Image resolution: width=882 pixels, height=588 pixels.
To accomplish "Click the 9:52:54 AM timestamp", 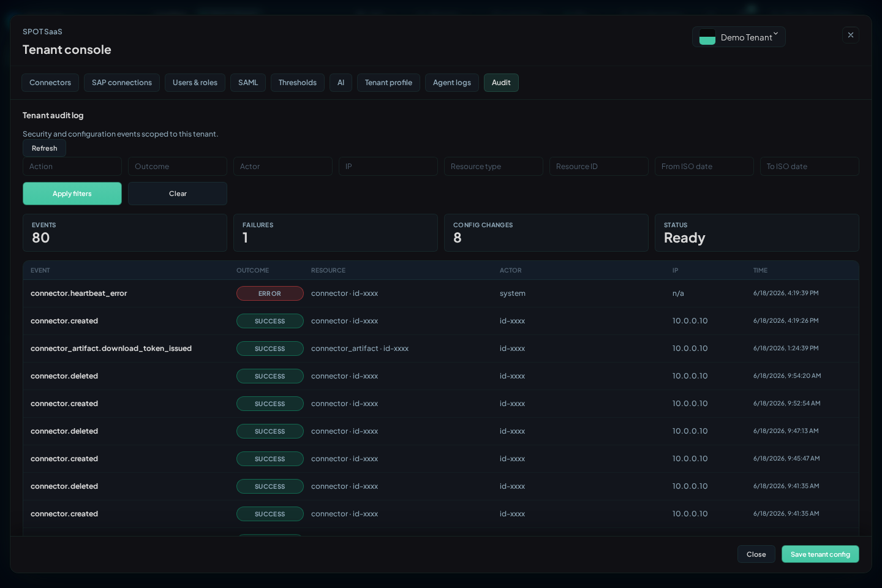I will 787,404.
